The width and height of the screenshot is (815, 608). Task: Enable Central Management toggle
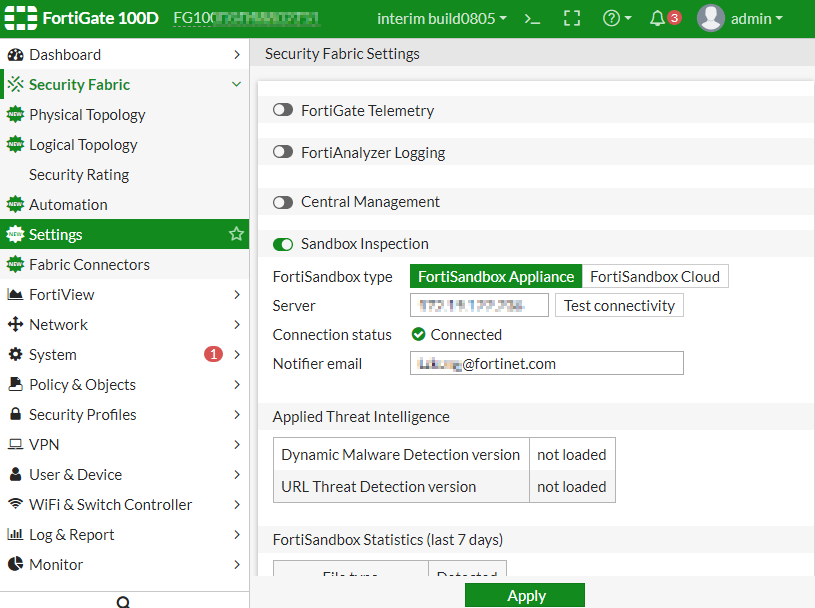pyautogui.click(x=283, y=202)
